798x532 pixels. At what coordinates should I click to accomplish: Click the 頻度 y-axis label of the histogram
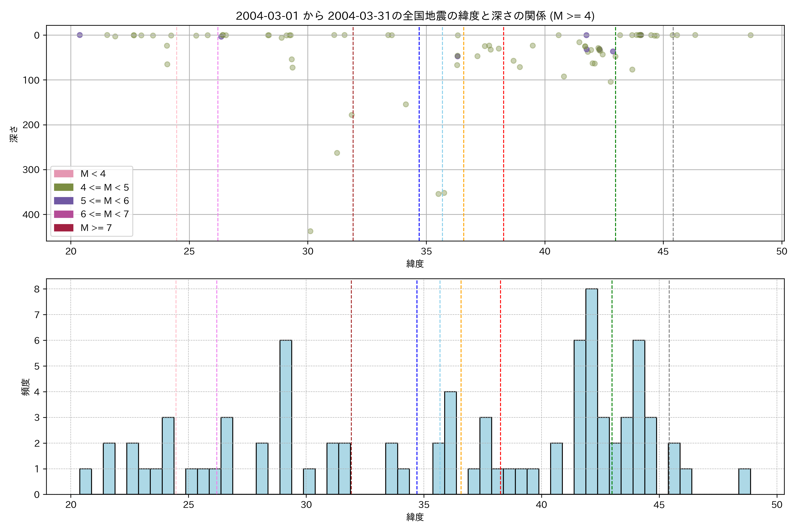pos(26,387)
